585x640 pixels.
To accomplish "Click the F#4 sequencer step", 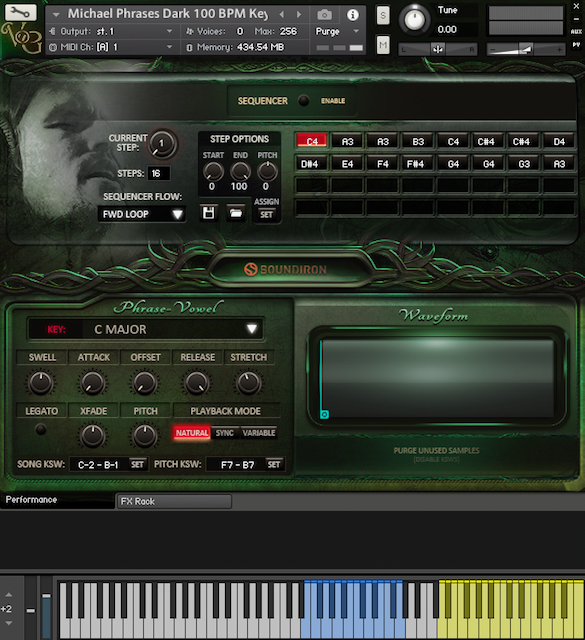I will tap(416, 164).
